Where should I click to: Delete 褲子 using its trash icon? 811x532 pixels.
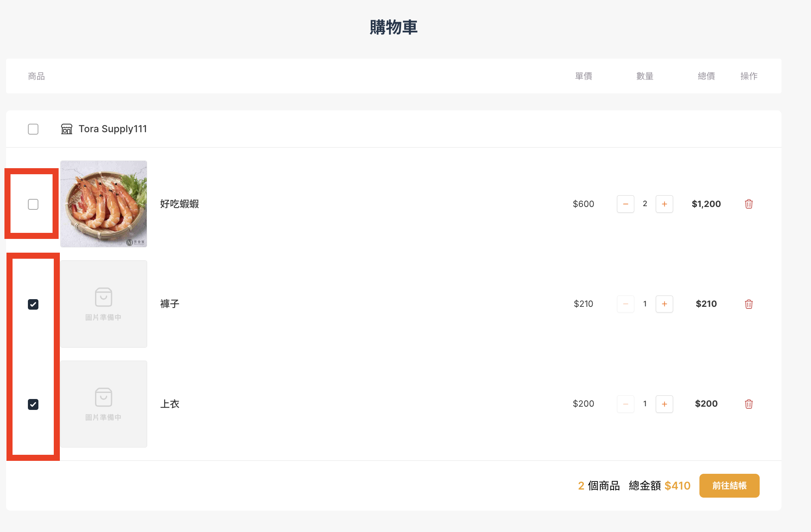[x=748, y=304]
